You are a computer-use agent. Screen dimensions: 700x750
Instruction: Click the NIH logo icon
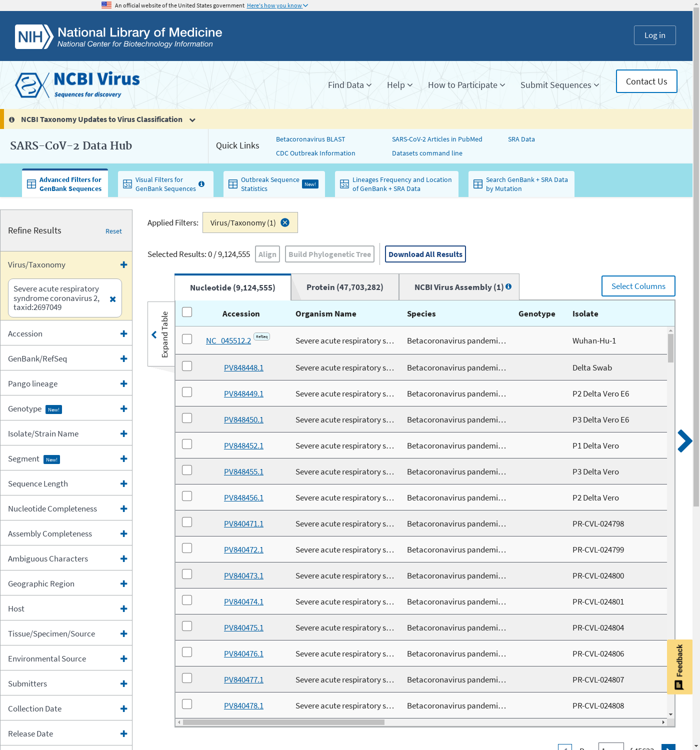click(x=33, y=36)
